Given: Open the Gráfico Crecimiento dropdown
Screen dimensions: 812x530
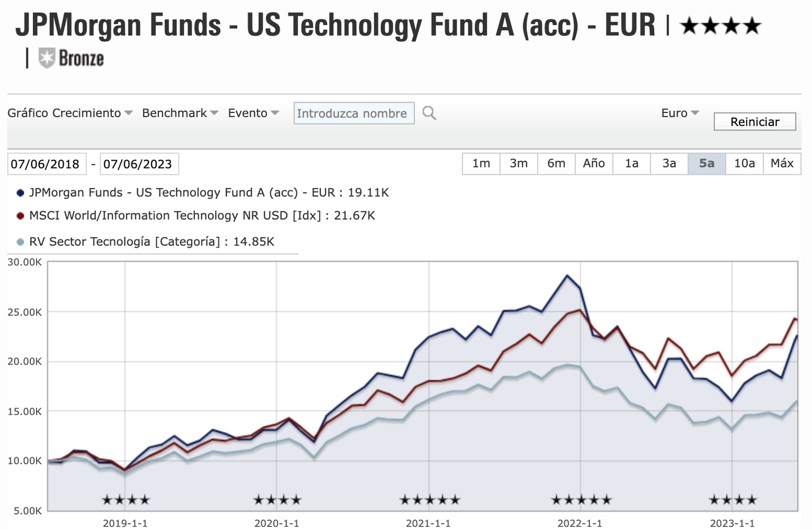Looking at the screenshot, I should (69, 113).
